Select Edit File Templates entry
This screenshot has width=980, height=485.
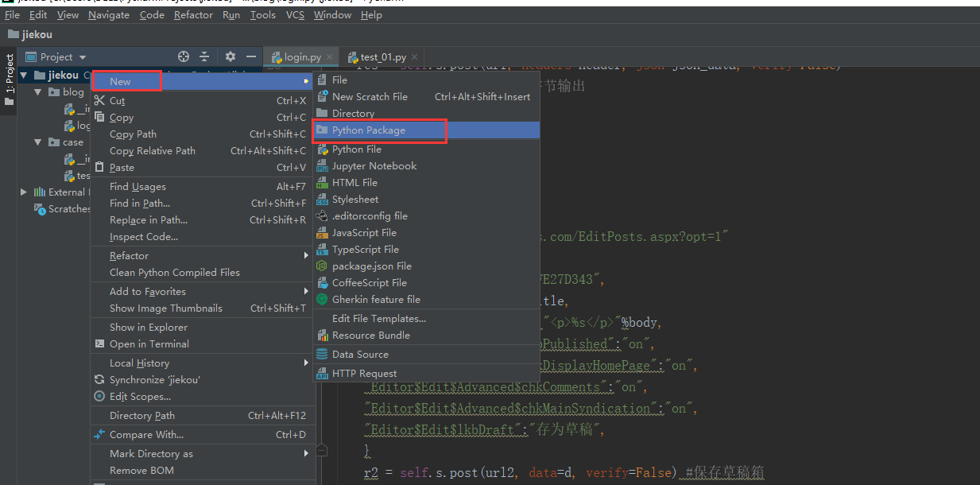coord(426,319)
